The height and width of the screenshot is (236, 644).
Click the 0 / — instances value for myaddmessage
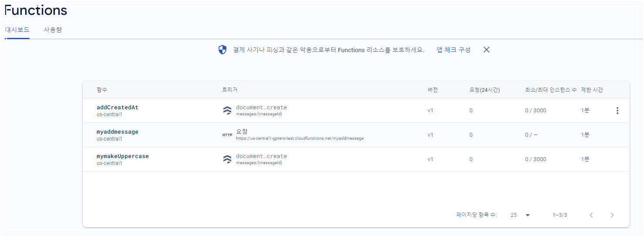click(531, 135)
